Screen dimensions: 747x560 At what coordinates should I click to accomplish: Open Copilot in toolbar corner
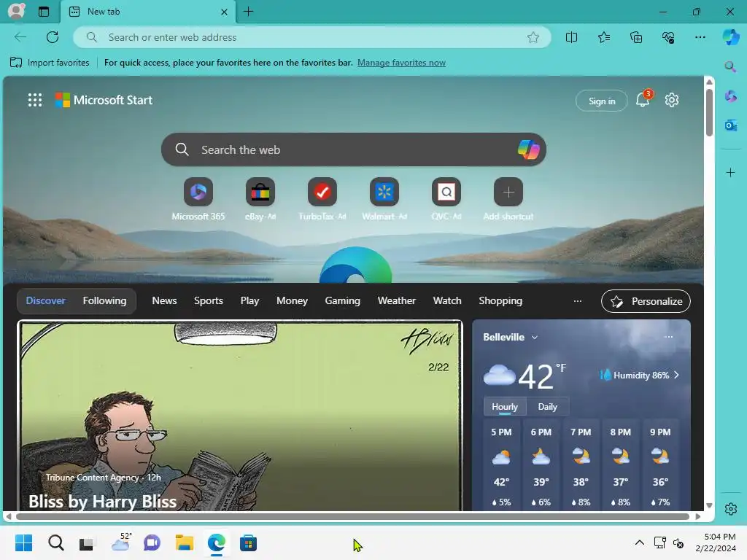pyautogui.click(x=731, y=37)
